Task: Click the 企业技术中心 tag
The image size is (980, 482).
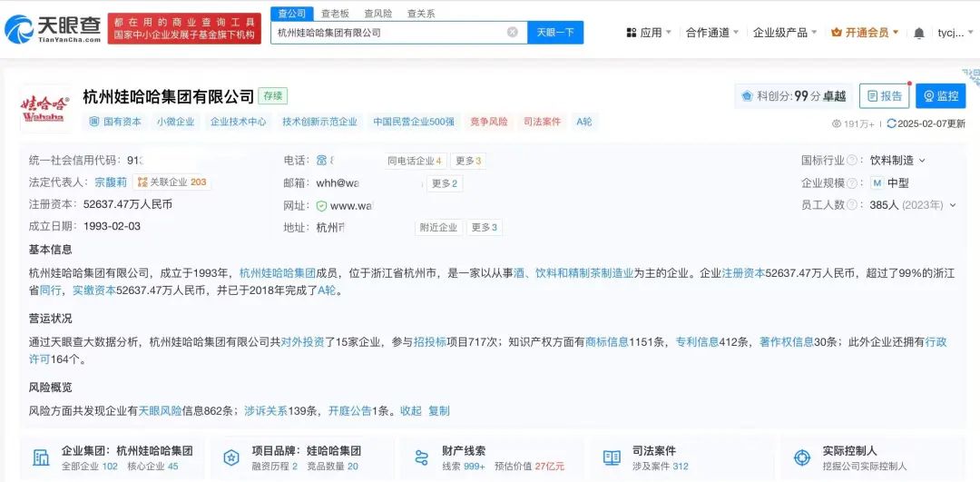Action: click(238, 122)
